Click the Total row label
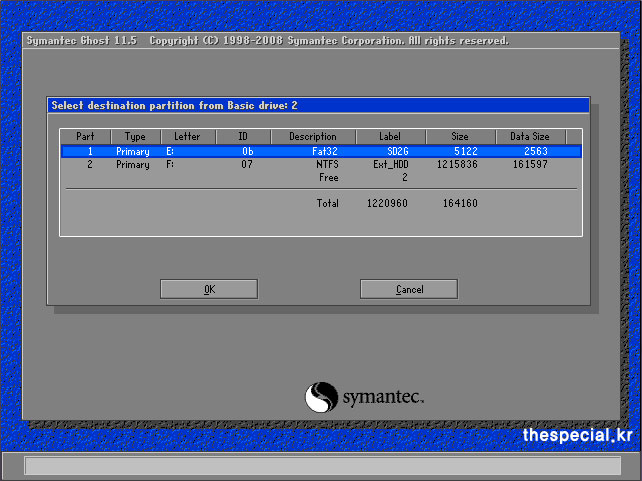 (328, 203)
